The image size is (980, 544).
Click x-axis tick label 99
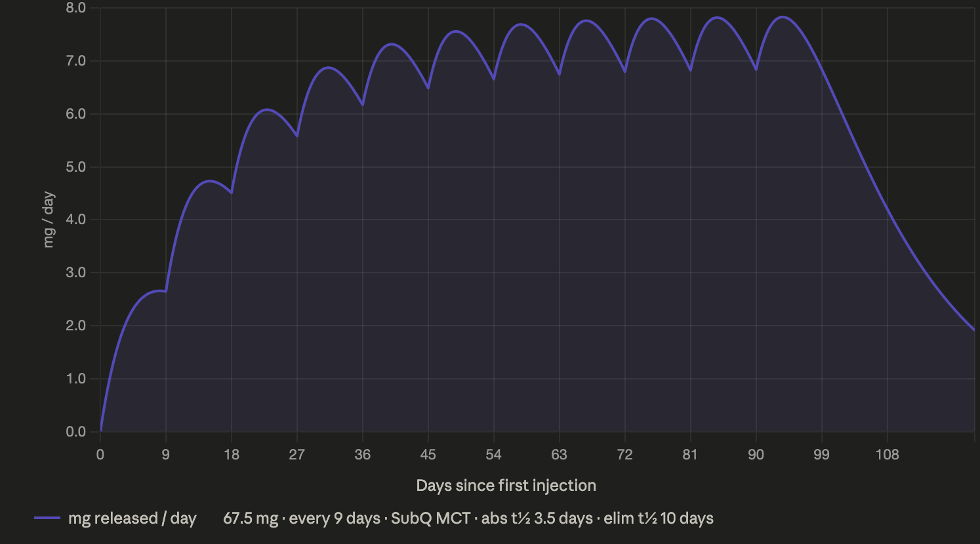tap(822, 454)
